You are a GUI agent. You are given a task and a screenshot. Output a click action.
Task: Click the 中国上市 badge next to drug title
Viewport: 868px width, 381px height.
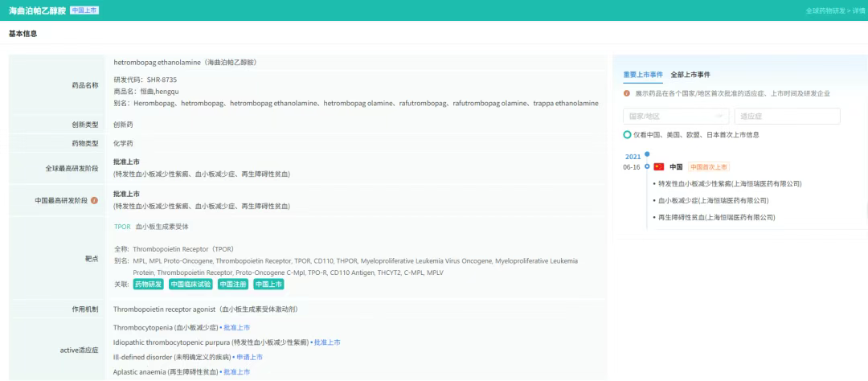[x=84, y=10]
